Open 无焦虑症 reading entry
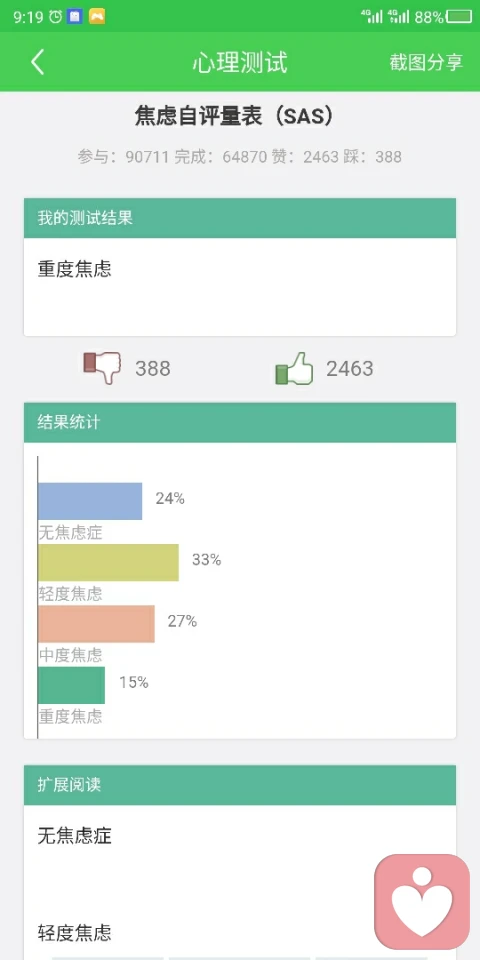The height and width of the screenshot is (960, 480). tap(75, 836)
